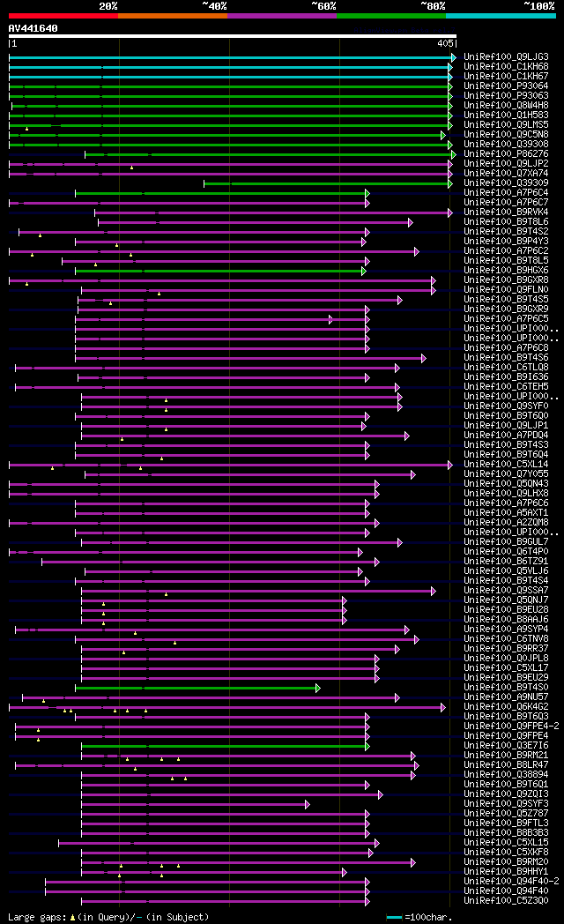Select the UniRef100_Q39308 label
The image size is (564, 924).
coord(506,145)
